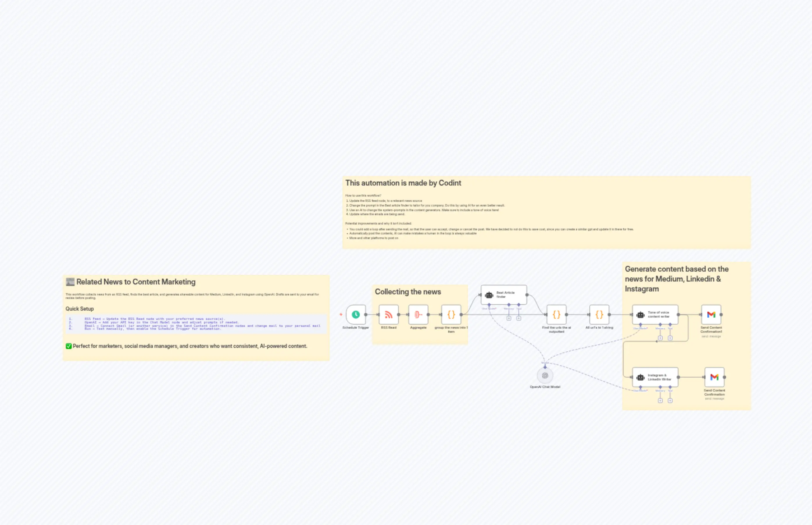Select the Best Article finder agent node
812x525 pixels.
[504, 295]
